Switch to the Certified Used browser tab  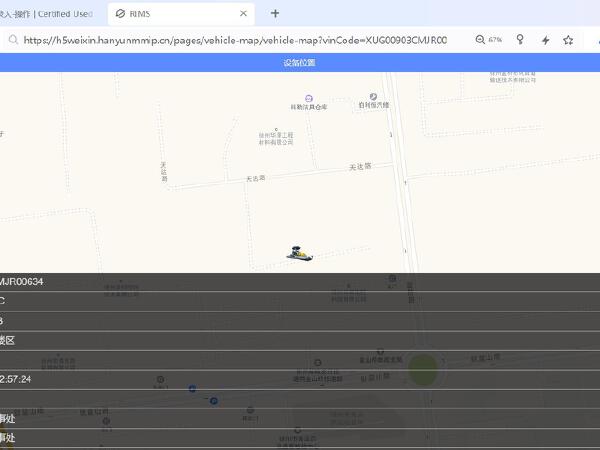coord(46,14)
